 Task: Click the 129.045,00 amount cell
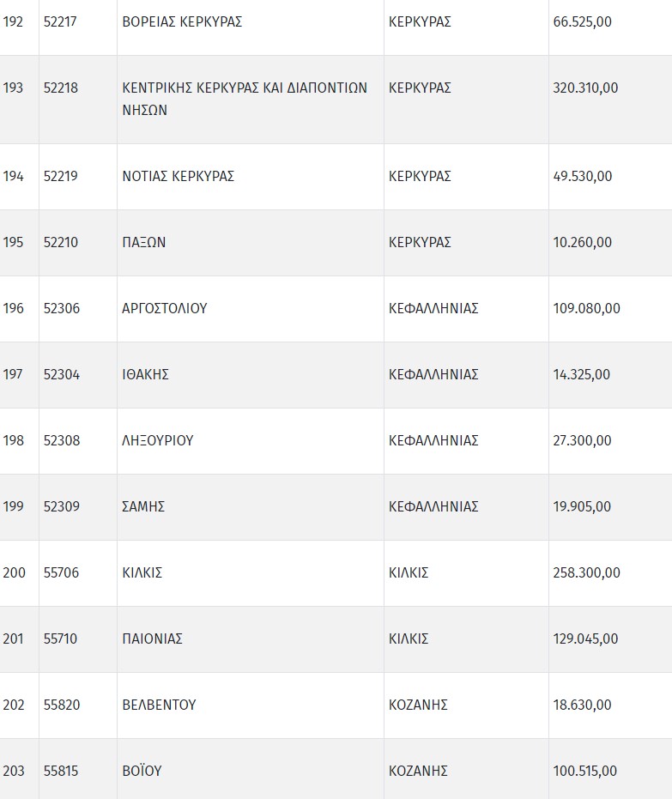(585, 639)
